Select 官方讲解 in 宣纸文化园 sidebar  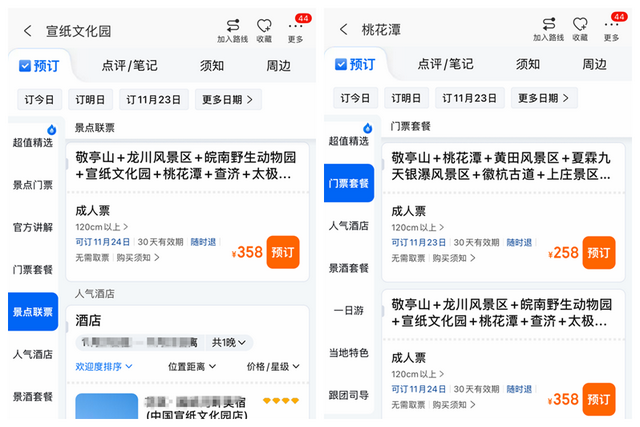(33, 227)
